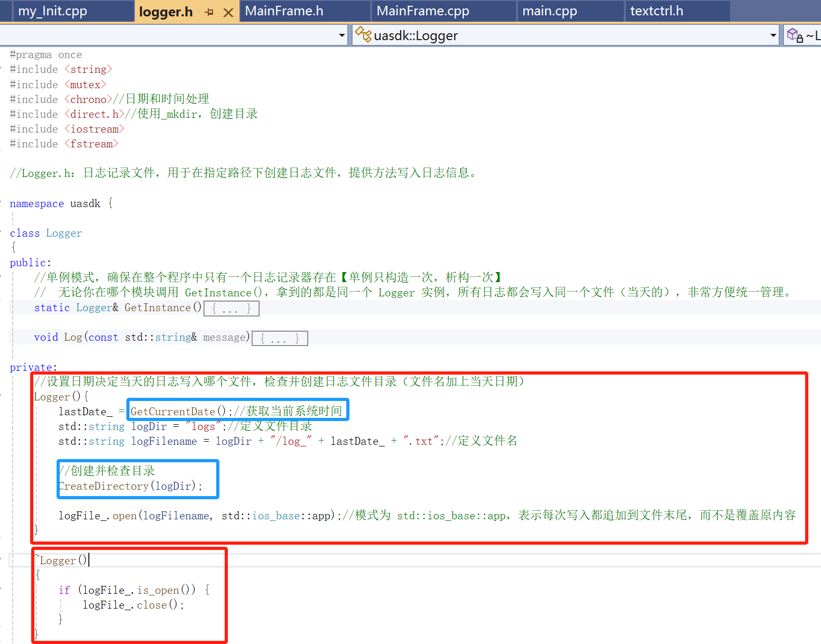This screenshot has width=821, height=644.
Task: Open the MainFrame.h tab
Action: 305,11
